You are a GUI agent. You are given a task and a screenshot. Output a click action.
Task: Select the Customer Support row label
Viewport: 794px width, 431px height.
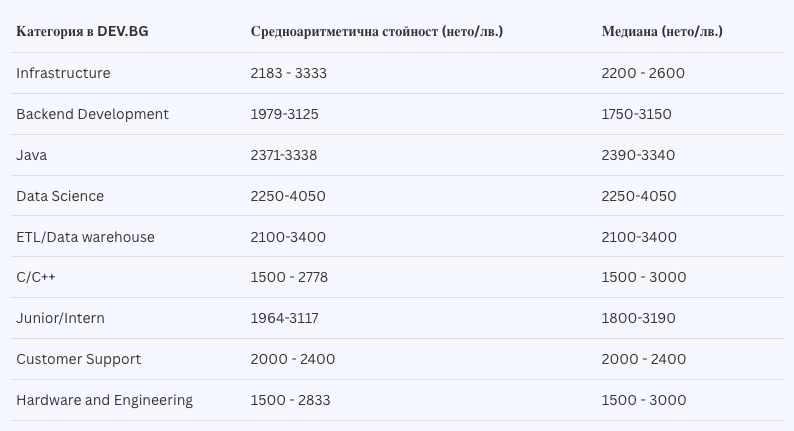pos(78,359)
